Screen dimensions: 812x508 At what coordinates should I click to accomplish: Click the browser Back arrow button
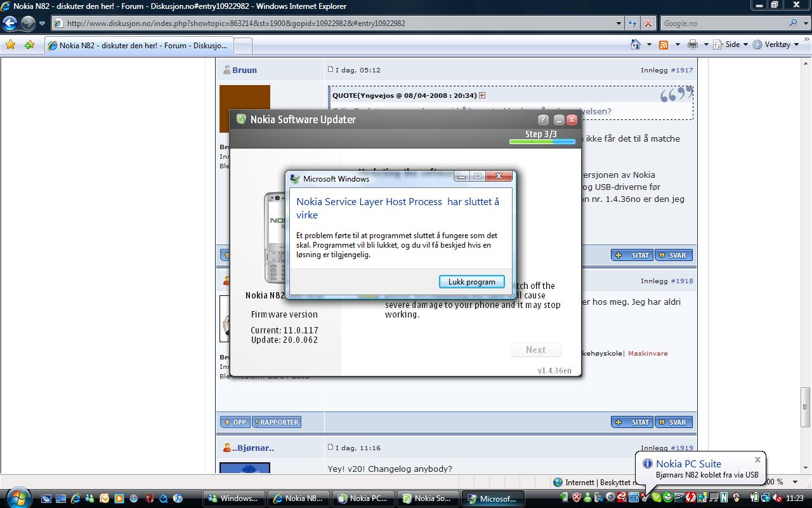coord(10,23)
